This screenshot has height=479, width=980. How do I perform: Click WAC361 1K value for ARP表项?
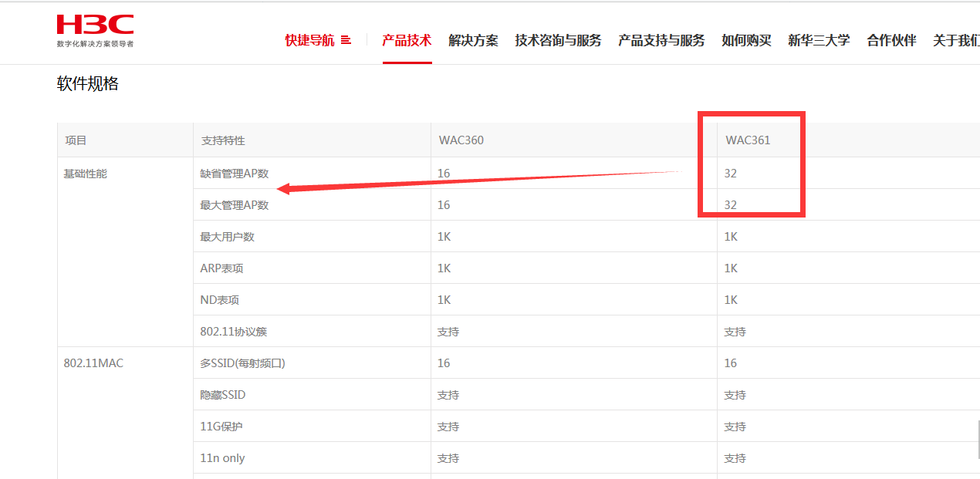pyautogui.click(x=732, y=268)
